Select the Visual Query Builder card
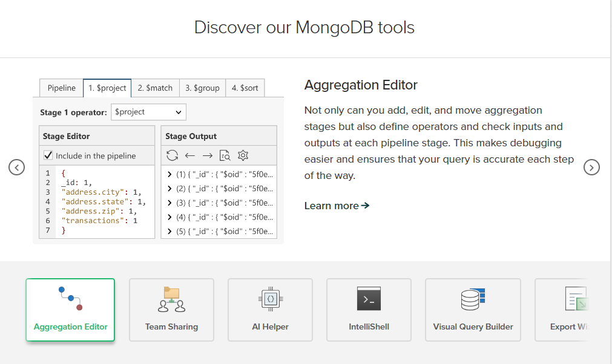The height and width of the screenshot is (364, 612). (x=473, y=310)
